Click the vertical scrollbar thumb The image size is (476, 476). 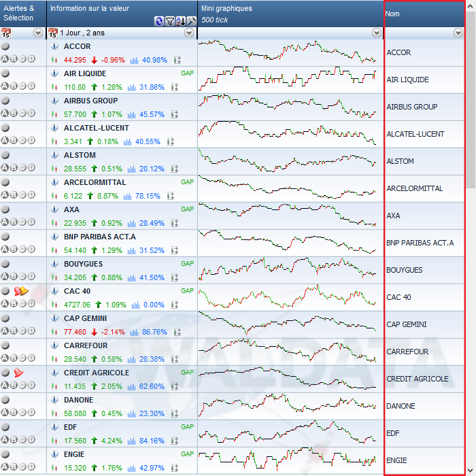tap(471, 100)
